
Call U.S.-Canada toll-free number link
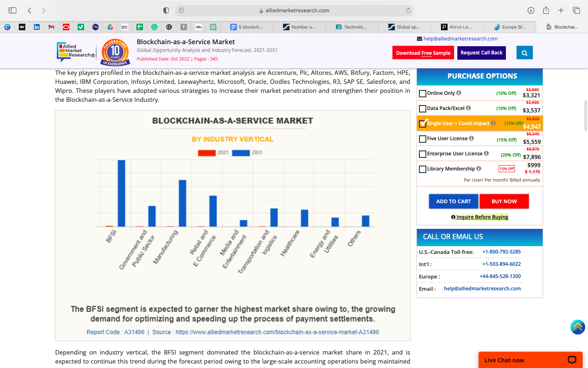pos(501,252)
